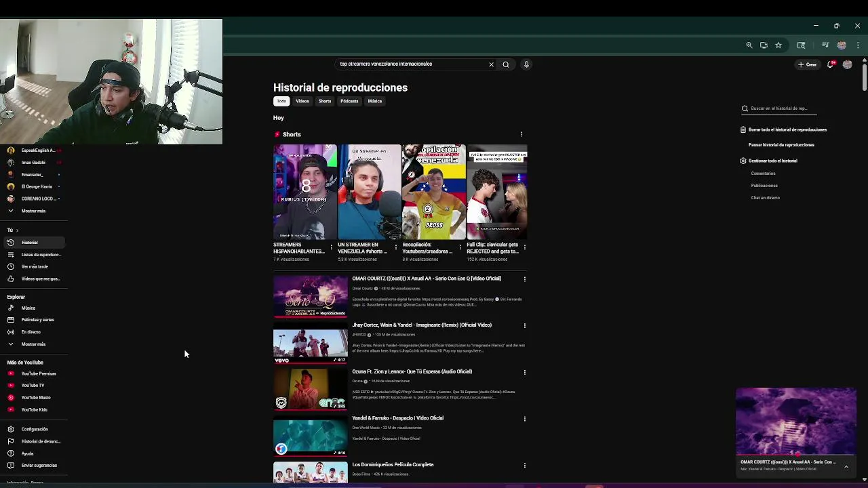Click the YouTube search text field
The width and height of the screenshot is (868, 488).
click(x=412, y=64)
